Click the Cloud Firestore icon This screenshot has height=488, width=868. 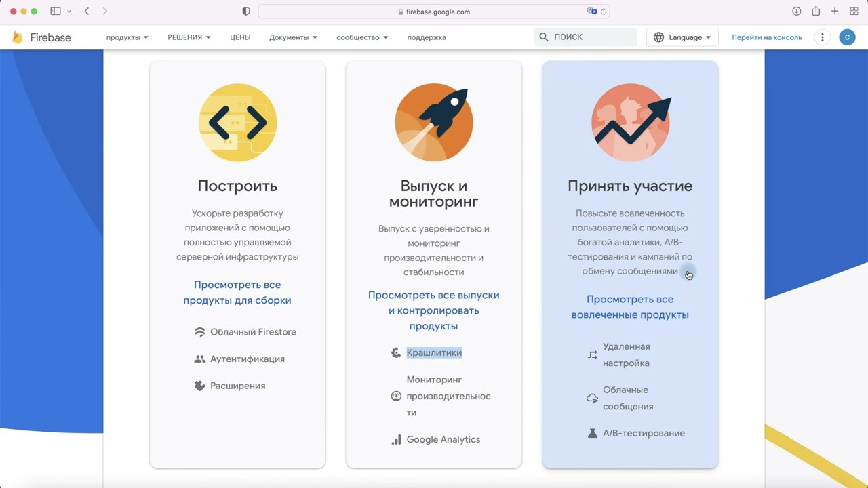(199, 332)
